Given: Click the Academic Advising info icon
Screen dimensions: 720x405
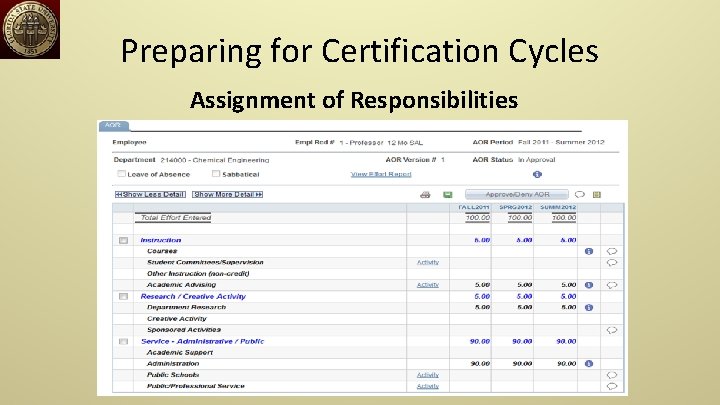Looking at the screenshot, I should tap(589, 285).
